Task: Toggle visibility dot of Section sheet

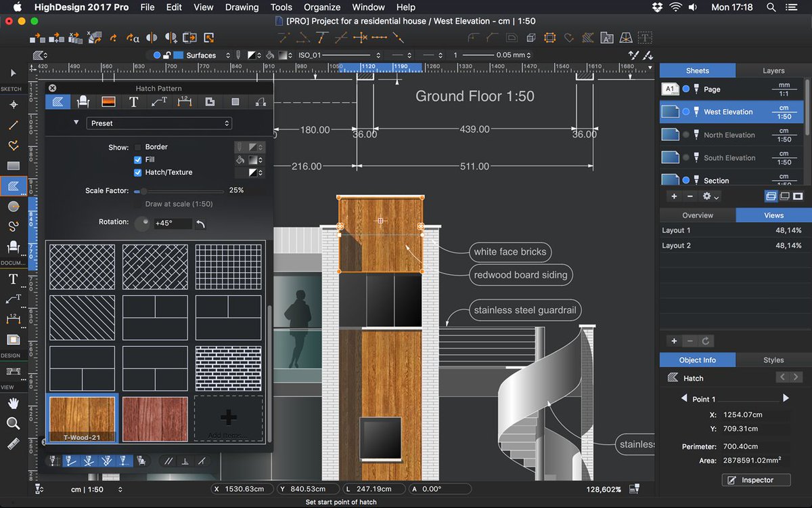Action: (x=685, y=181)
